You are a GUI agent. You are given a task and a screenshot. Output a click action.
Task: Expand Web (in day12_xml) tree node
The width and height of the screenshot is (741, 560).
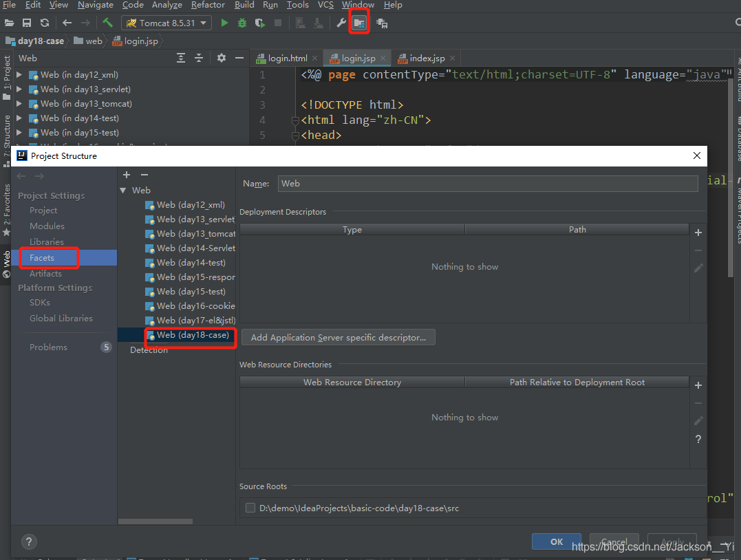(x=19, y=74)
